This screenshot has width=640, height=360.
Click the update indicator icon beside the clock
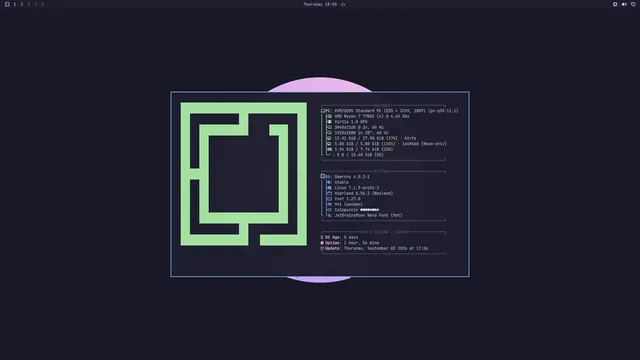click(343, 4)
